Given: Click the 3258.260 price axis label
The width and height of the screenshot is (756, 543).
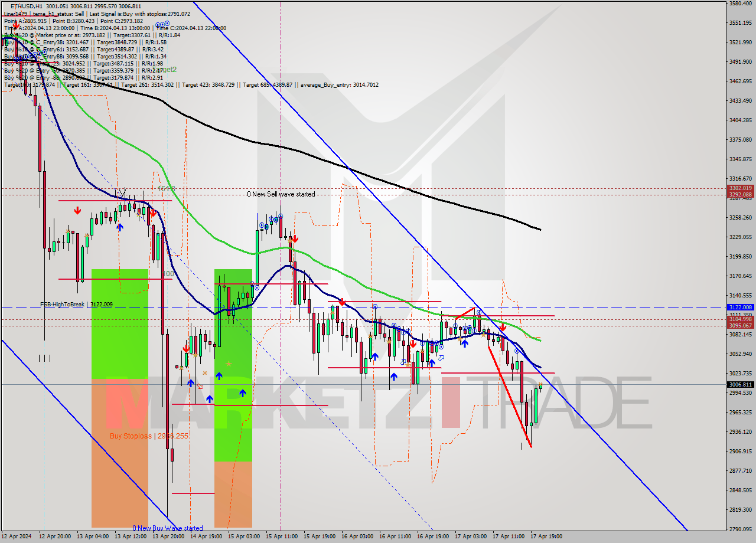Looking at the screenshot, I should point(740,218).
